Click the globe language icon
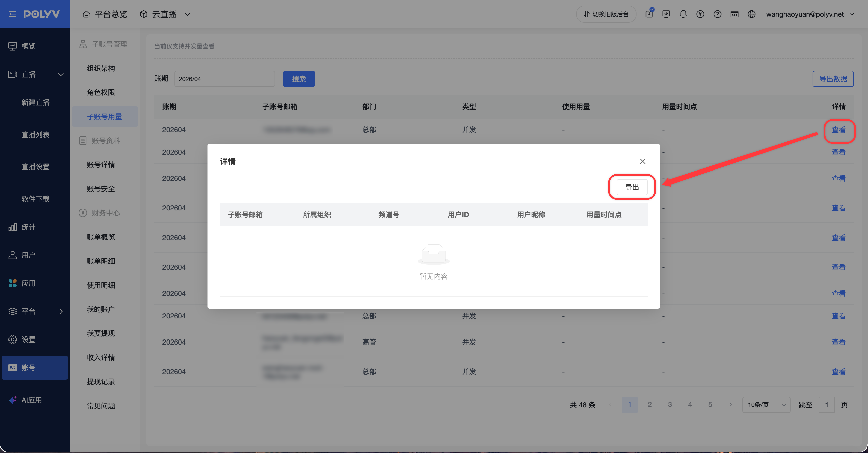This screenshot has height=453, width=868. [752, 14]
